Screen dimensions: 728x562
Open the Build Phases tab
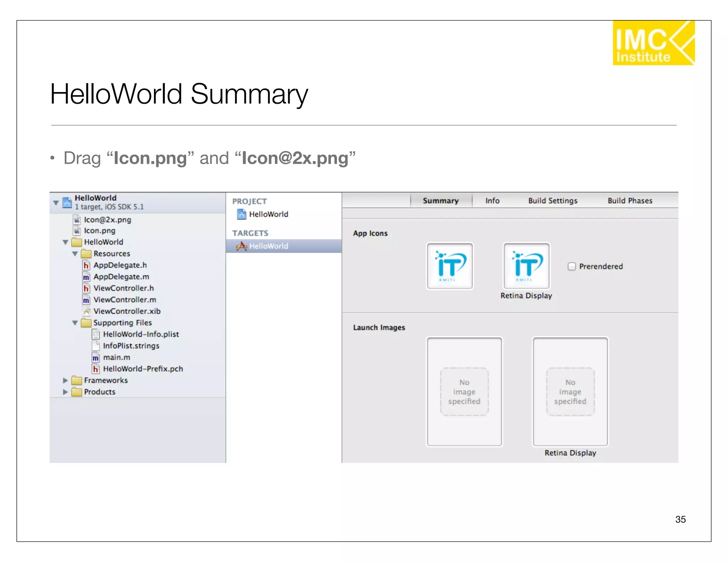[630, 201]
